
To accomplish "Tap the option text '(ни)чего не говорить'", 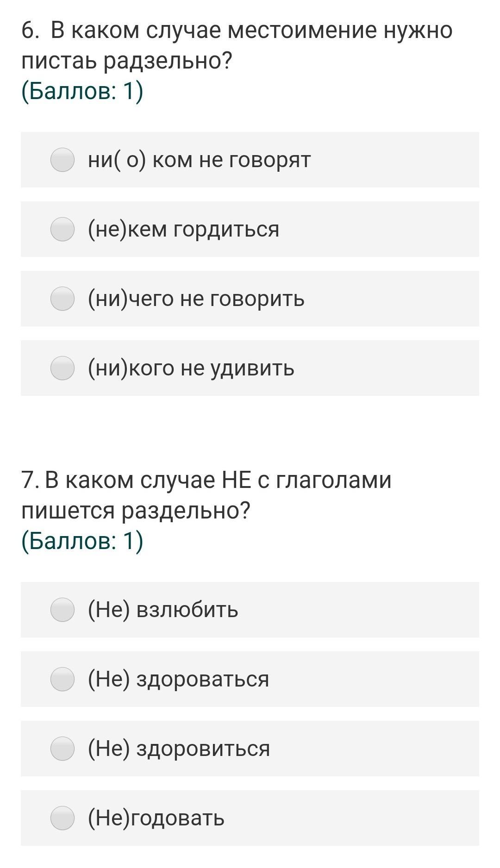I will point(196,299).
